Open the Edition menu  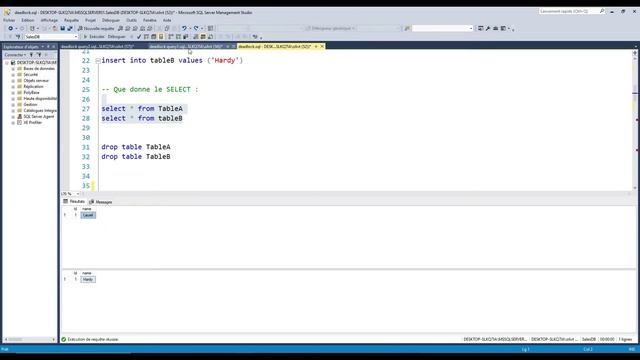pos(28,20)
